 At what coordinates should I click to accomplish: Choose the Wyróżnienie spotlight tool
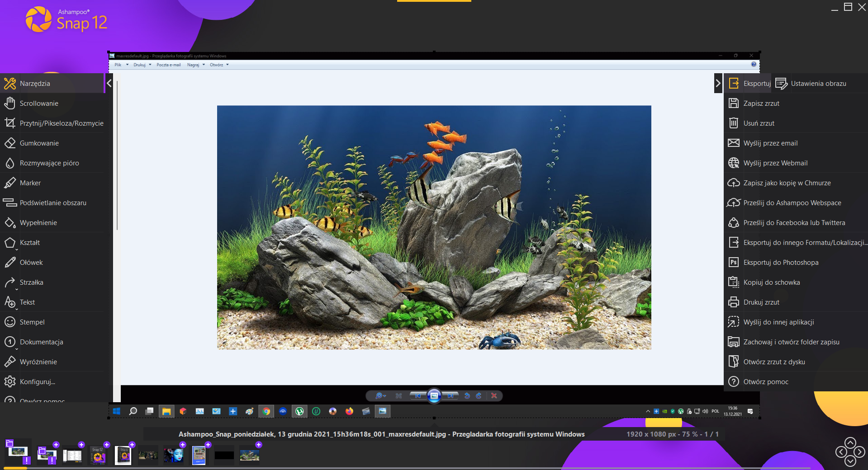(x=52, y=362)
